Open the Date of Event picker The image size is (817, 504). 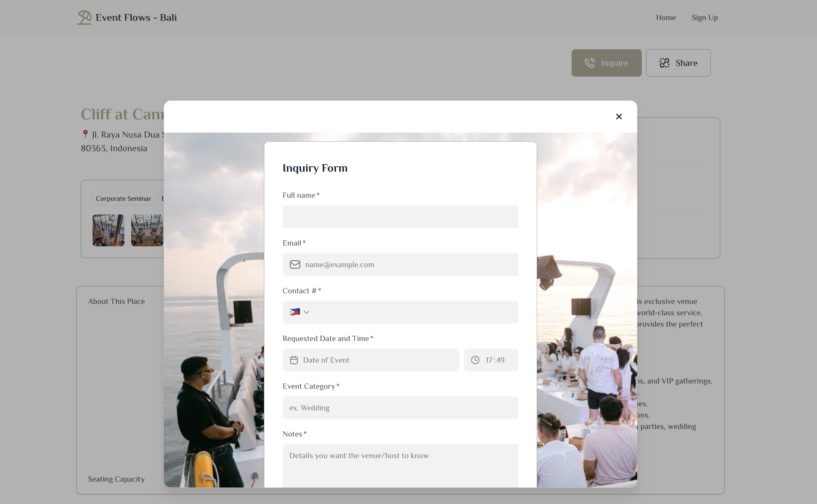(x=376, y=360)
